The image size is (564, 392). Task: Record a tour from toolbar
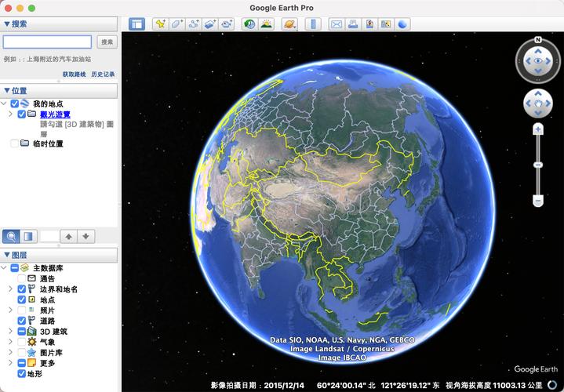[227, 24]
